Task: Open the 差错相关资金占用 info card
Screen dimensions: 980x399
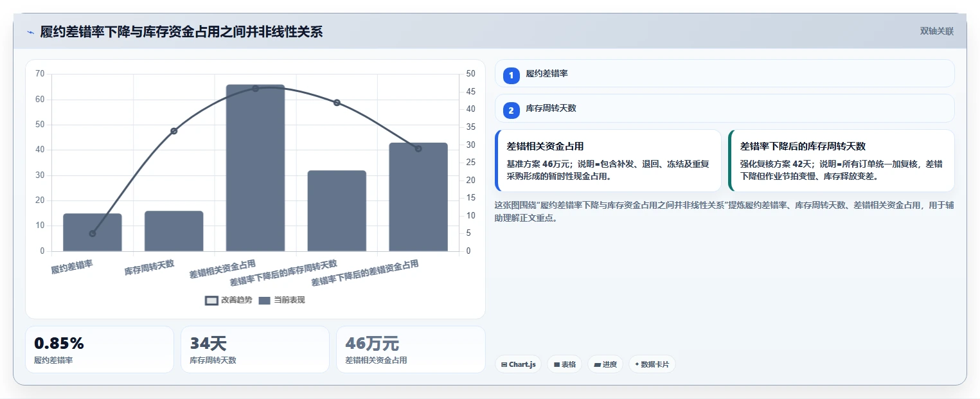Action: [609, 161]
